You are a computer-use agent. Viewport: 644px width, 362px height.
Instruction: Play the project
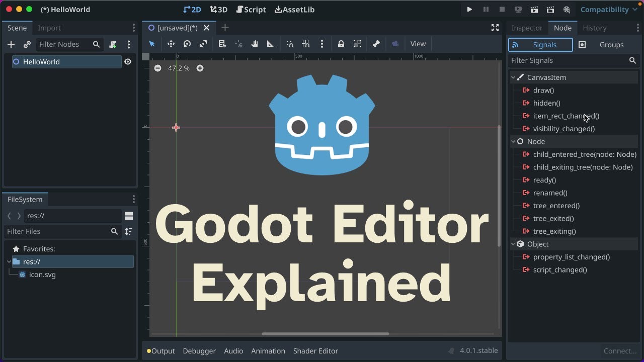[469, 10]
